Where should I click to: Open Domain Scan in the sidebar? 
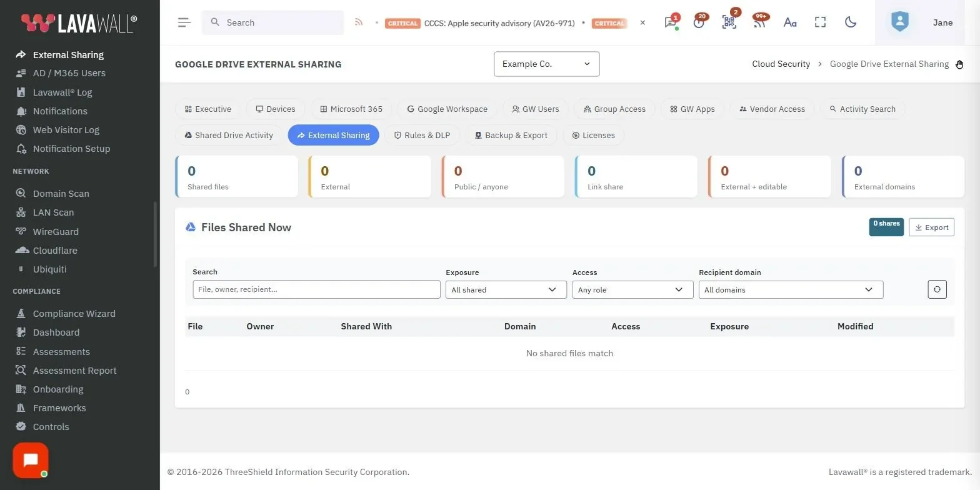(x=61, y=194)
